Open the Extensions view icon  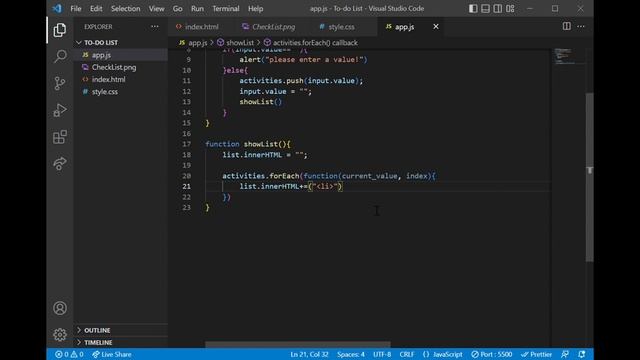(60, 137)
